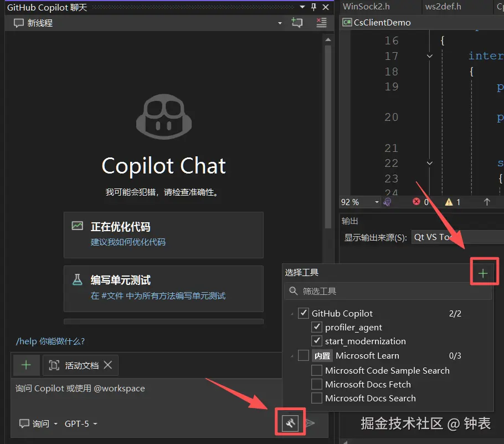Click the green plus to add a reference
This screenshot has height=444, width=504.
26,365
